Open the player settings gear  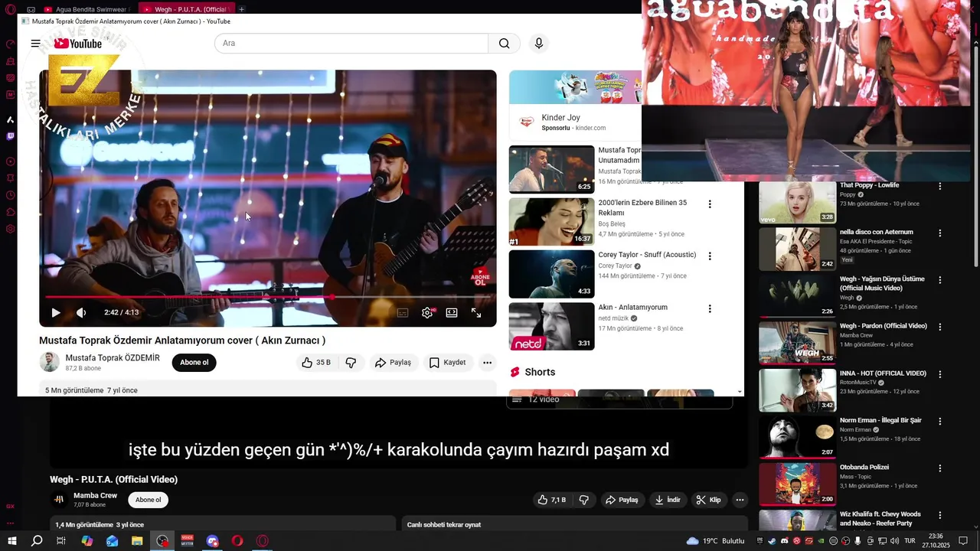coord(427,312)
